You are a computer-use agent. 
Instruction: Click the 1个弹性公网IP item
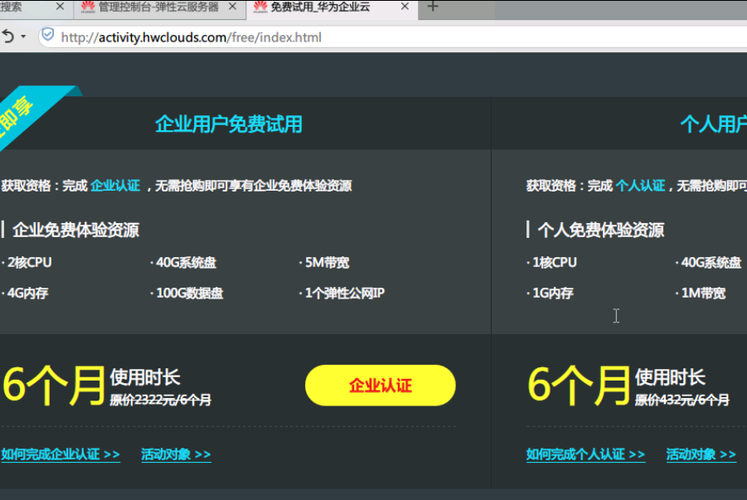(342, 293)
